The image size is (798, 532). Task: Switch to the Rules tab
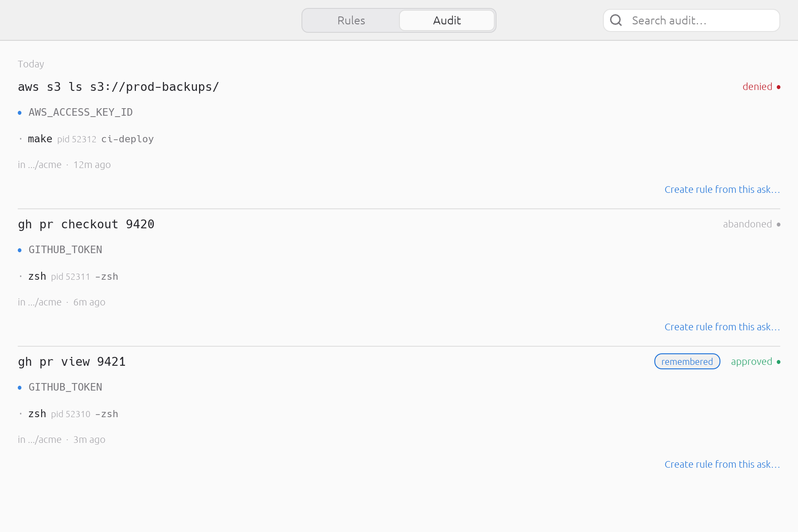(351, 20)
